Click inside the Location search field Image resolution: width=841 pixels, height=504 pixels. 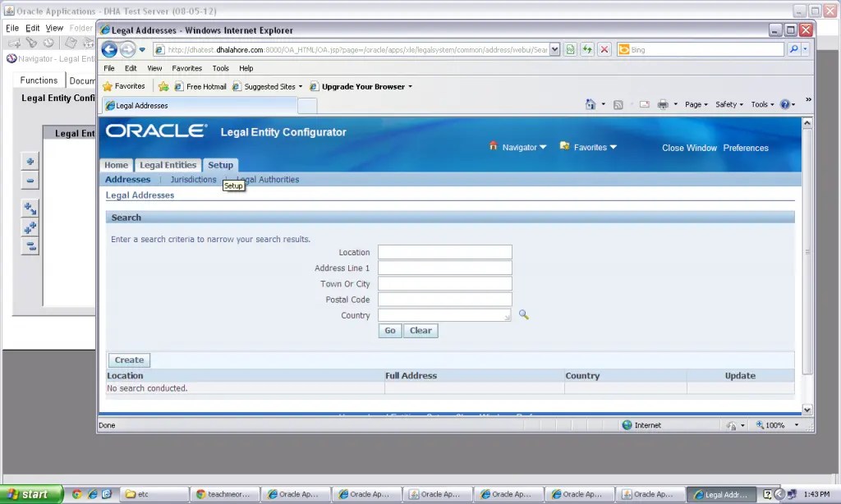tap(444, 252)
